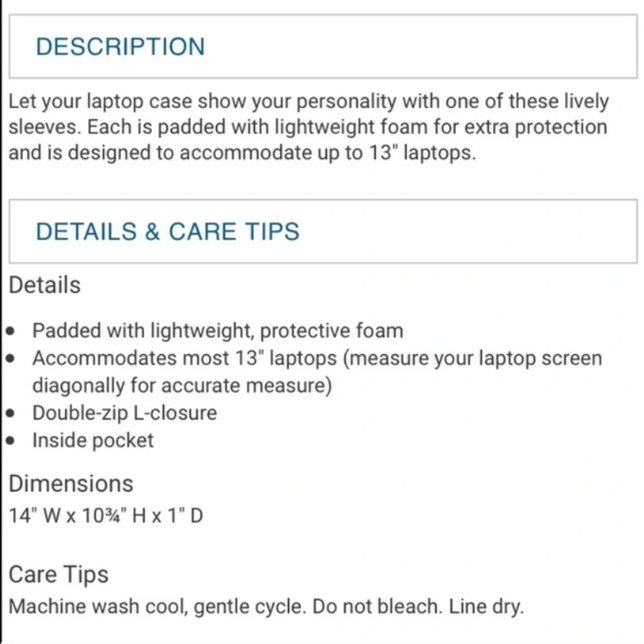Click the bullet beside "Accommodates most 13" laptops"

point(12,359)
